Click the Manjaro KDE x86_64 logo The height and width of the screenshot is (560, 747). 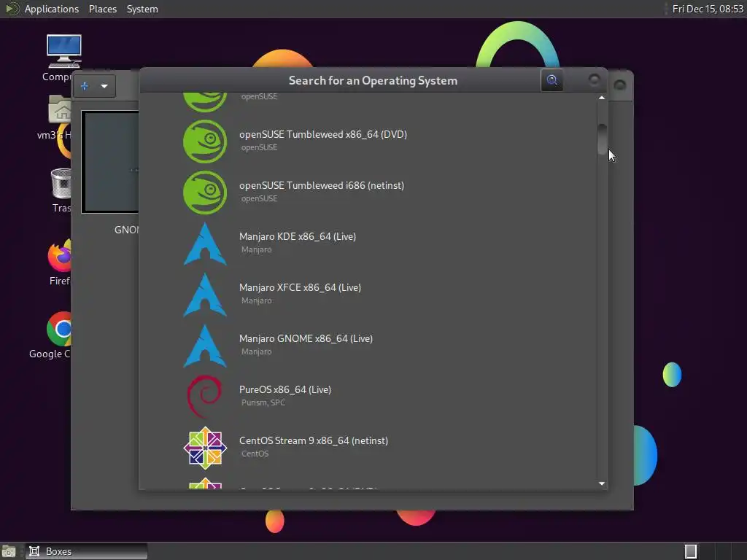205,244
